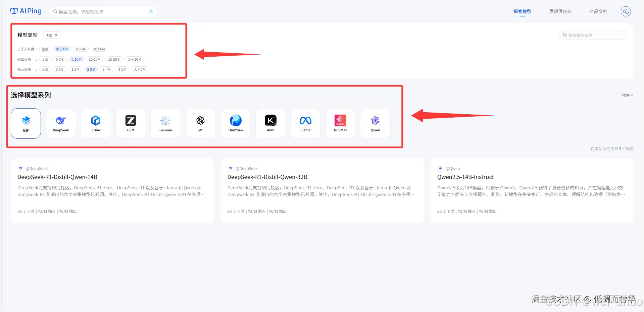Toggle the 5-10¥ output price filter

pyautogui.click(x=76, y=59)
